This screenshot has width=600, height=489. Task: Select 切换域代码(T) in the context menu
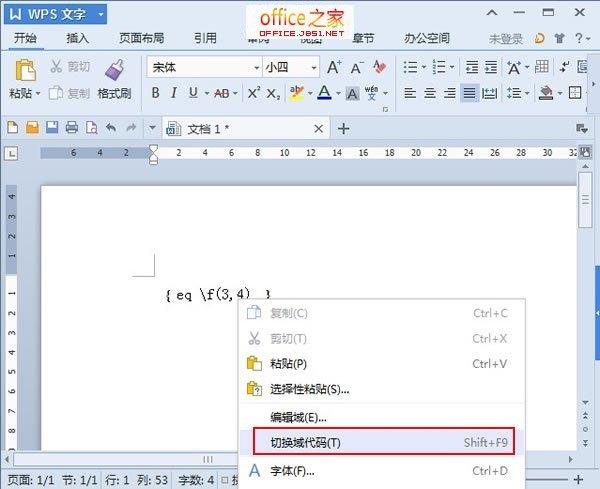pyautogui.click(x=382, y=442)
